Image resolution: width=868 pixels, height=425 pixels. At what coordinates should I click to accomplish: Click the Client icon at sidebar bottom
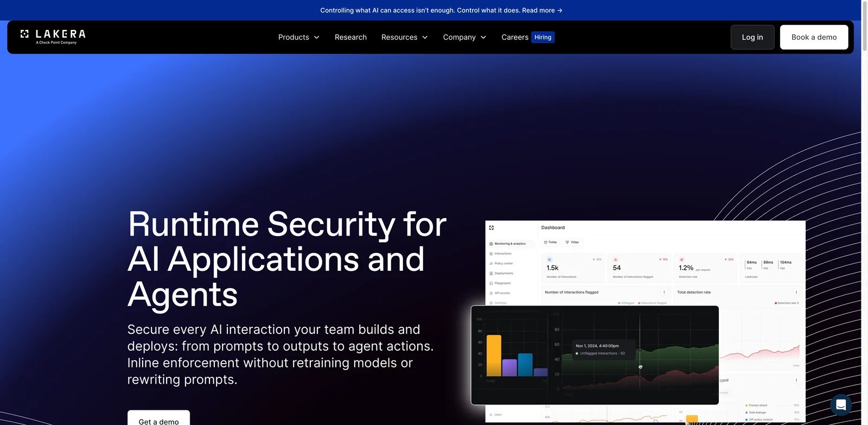491,415
